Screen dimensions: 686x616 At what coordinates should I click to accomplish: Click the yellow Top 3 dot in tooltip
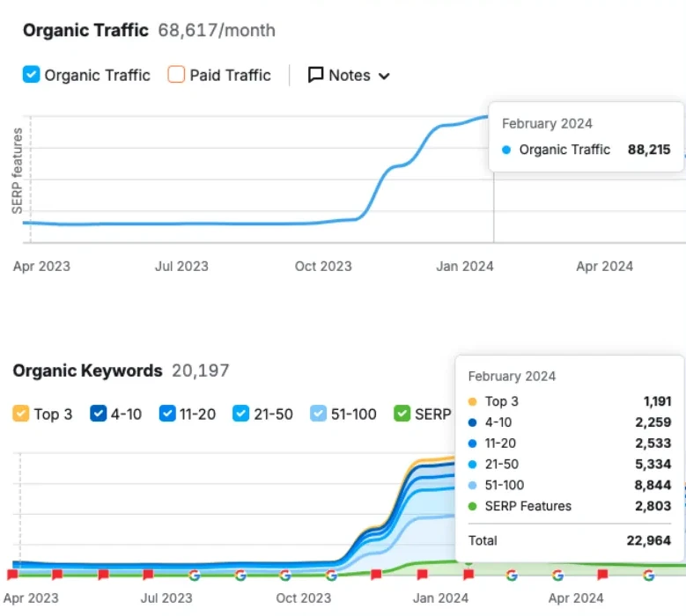click(472, 401)
